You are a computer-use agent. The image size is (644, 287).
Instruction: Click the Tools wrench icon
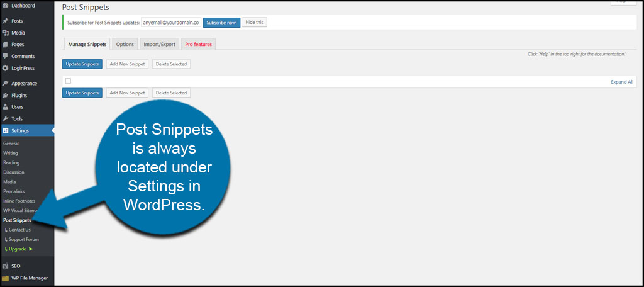(x=6, y=118)
